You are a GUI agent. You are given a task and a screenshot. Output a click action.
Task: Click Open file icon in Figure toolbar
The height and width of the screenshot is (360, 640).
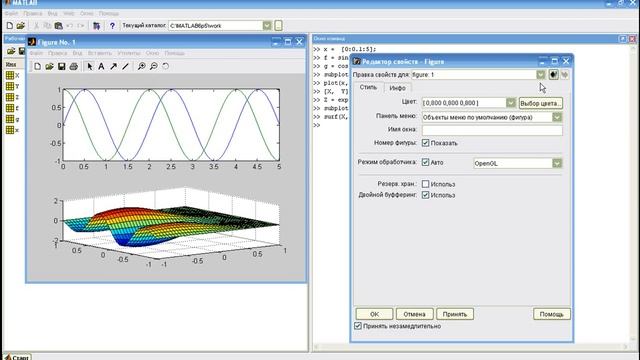tap(49, 66)
